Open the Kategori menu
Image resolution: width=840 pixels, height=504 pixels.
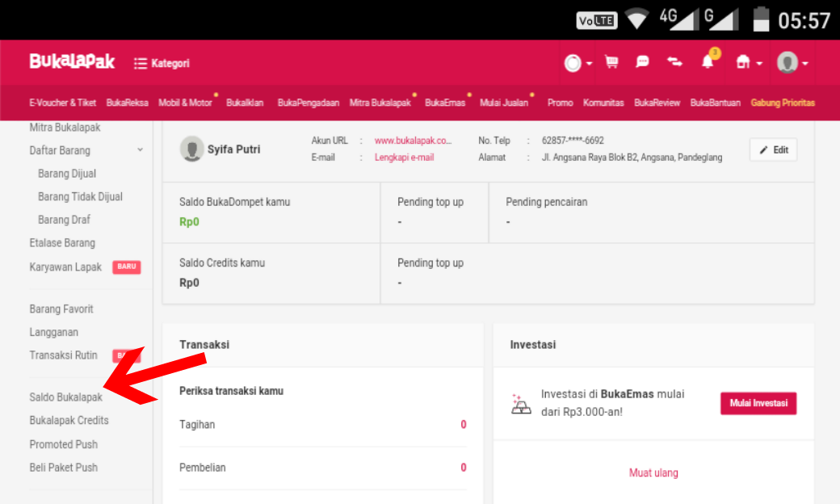(x=162, y=63)
